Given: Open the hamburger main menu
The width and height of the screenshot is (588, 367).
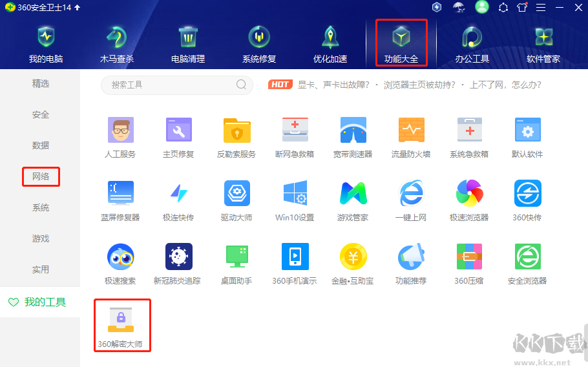Looking at the screenshot, I should pyautogui.click(x=541, y=8).
